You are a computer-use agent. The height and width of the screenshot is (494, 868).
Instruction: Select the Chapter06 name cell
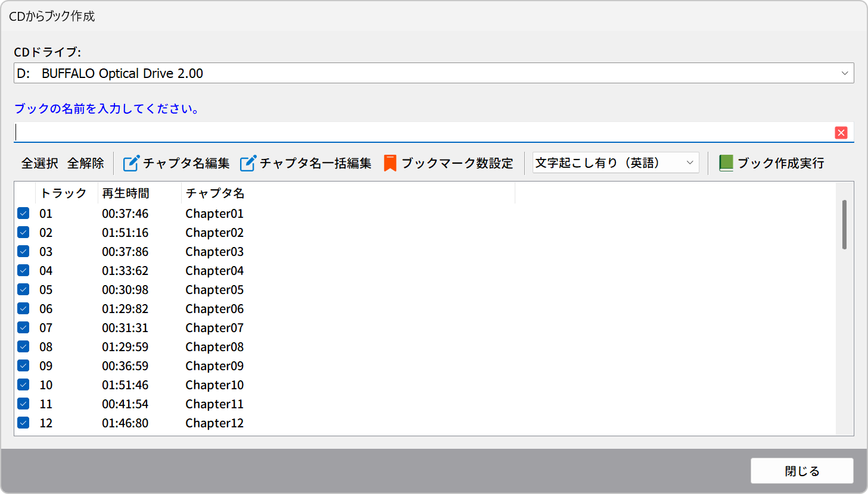[214, 308]
